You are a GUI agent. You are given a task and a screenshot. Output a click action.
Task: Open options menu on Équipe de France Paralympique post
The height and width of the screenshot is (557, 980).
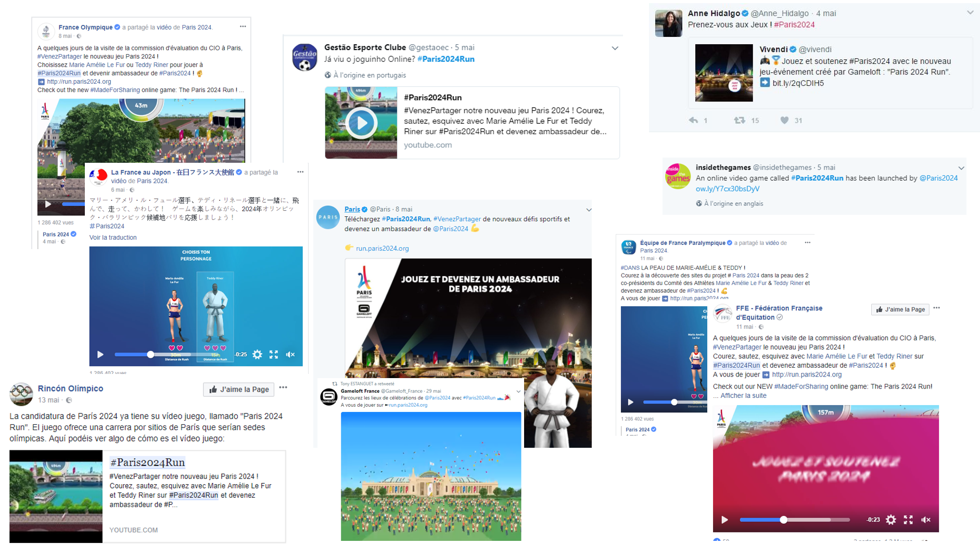pyautogui.click(x=807, y=243)
